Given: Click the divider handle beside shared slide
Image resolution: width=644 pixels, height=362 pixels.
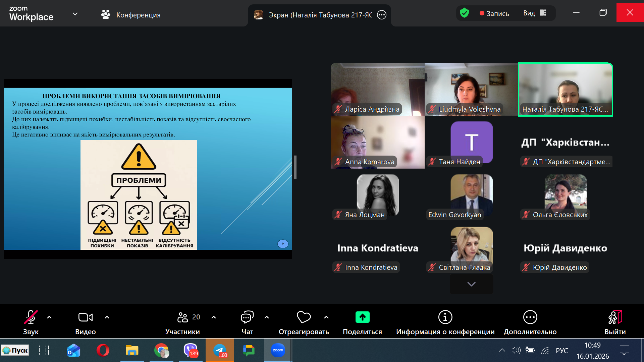Looking at the screenshot, I should pos(295,167).
